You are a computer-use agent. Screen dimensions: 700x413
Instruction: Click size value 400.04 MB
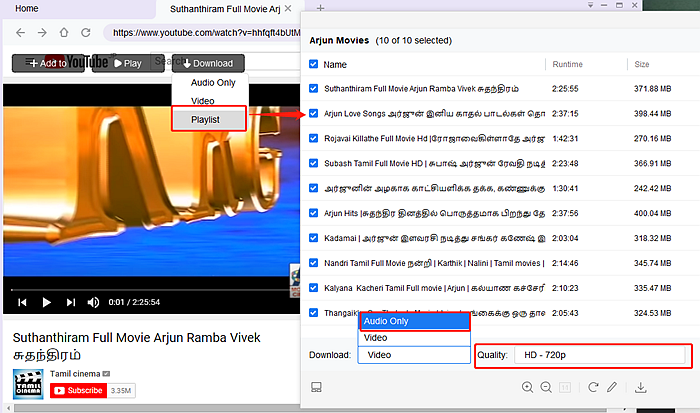652,213
